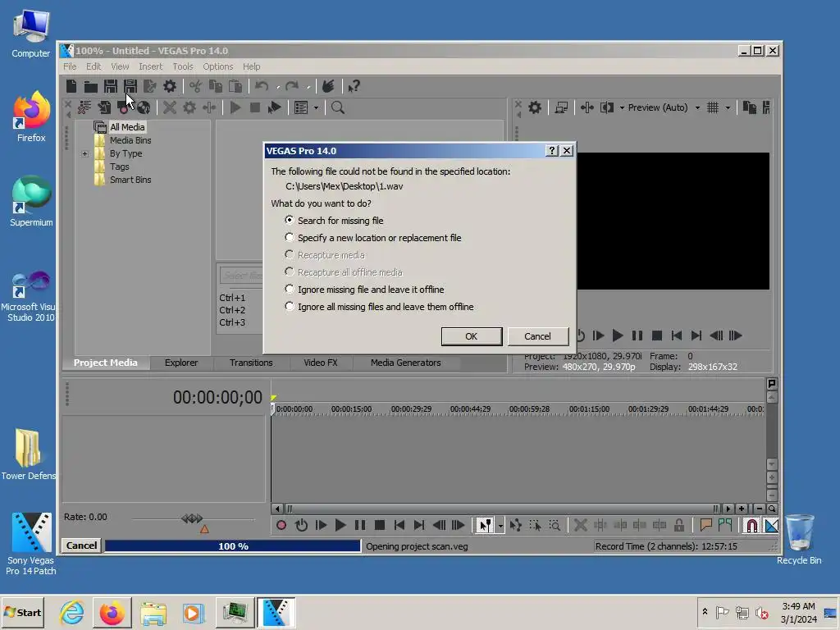Click the Insert Region icon in the timeline toolbar
This screenshot has width=840, height=630.
click(x=725, y=526)
